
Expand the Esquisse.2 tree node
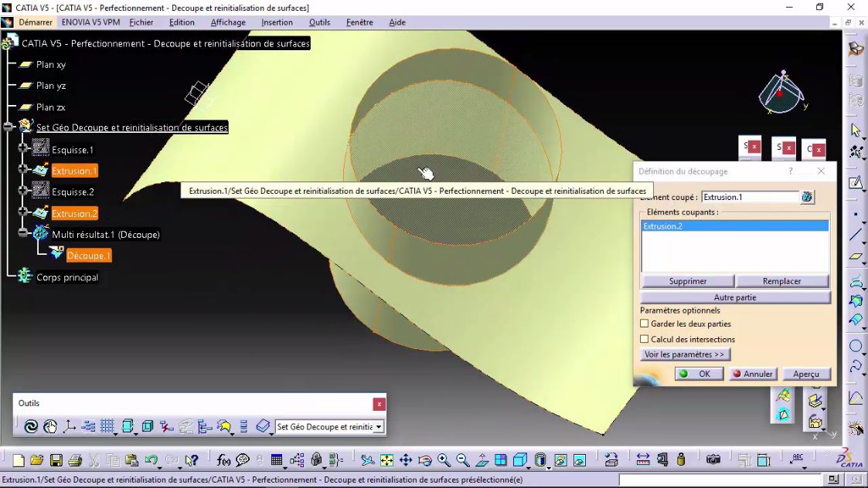[22, 190]
